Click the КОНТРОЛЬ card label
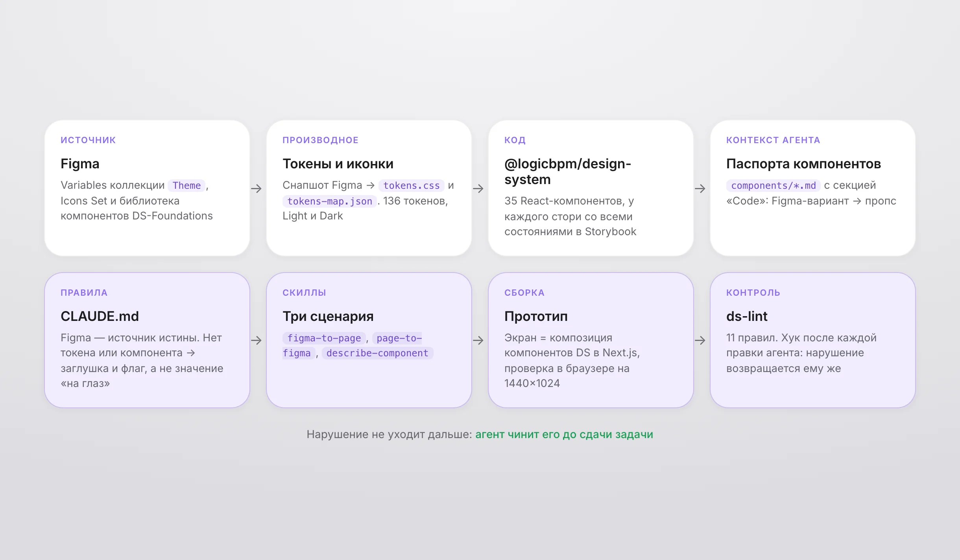The width and height of the screenshot is (960, 560). click(753, 293)
